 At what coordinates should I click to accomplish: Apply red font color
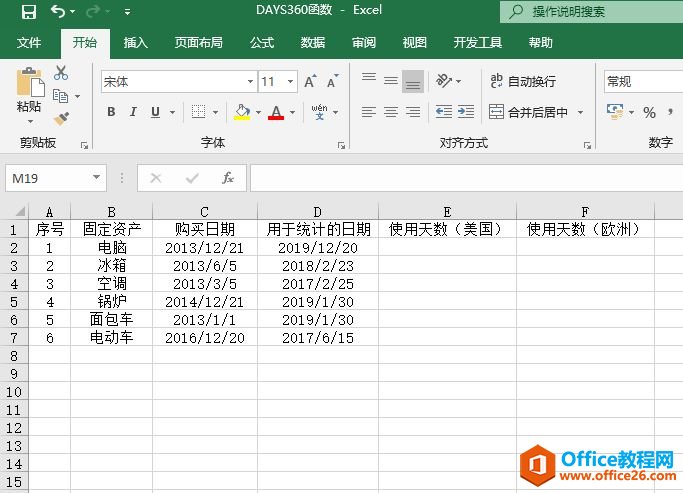tap(276, 112)
